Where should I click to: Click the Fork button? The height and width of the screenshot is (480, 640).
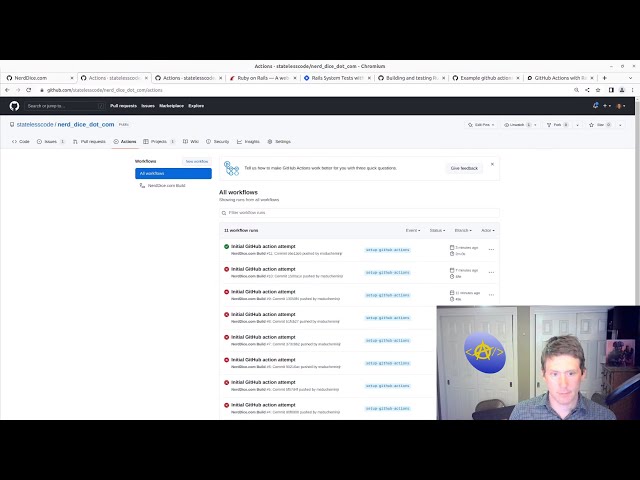tap(557, 125)
